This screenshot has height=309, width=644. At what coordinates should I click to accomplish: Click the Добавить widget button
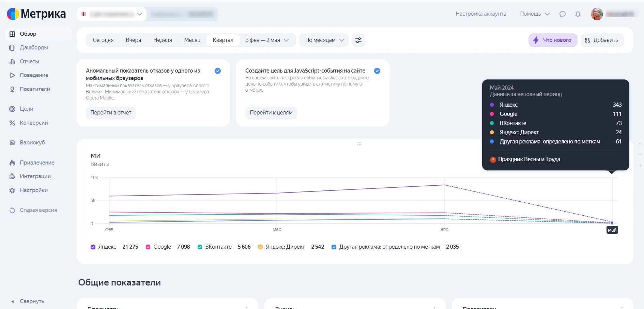coord(602,40)
